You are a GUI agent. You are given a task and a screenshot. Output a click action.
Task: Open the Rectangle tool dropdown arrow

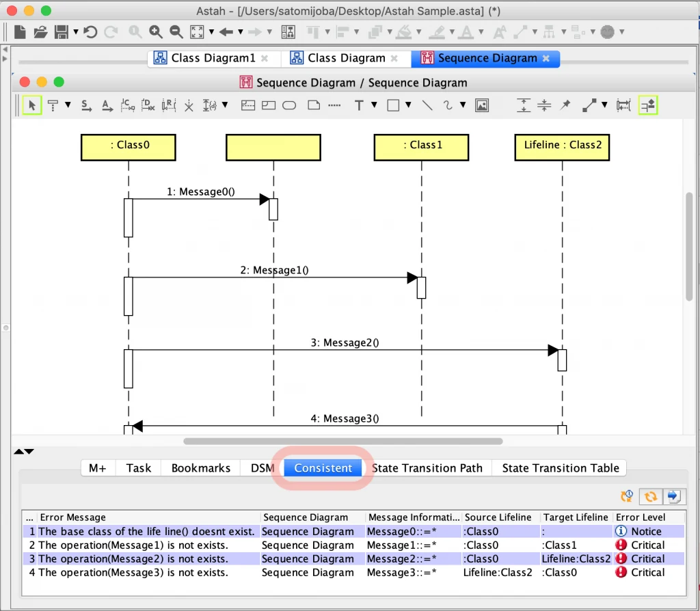tap(408, 105)
